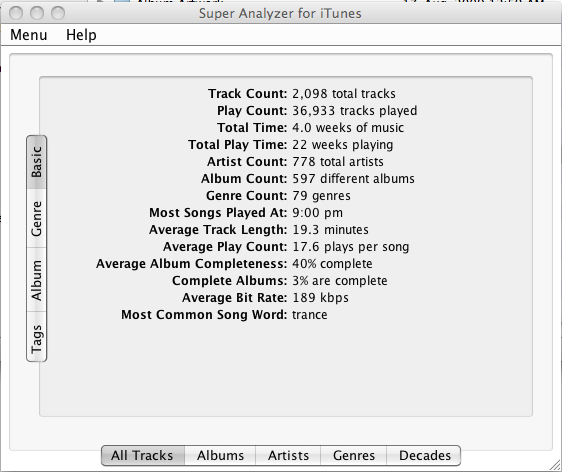Click the Complete Albums label
The height and width of the screenshot is (472, 562).
[230, 281]
